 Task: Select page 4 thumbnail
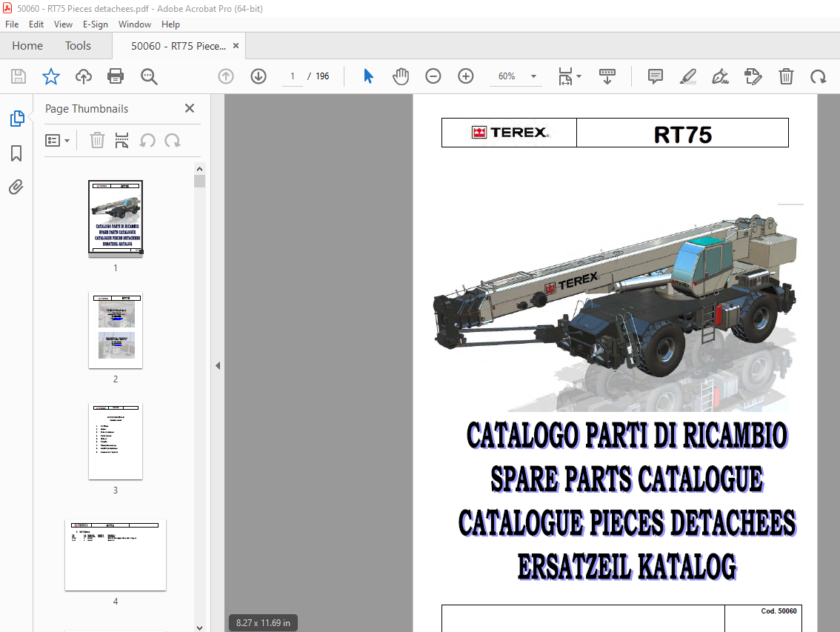[x=116, y=555]
